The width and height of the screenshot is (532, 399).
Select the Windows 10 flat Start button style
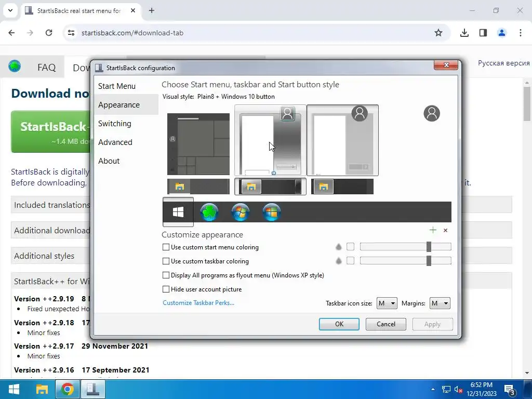[178, 212]
